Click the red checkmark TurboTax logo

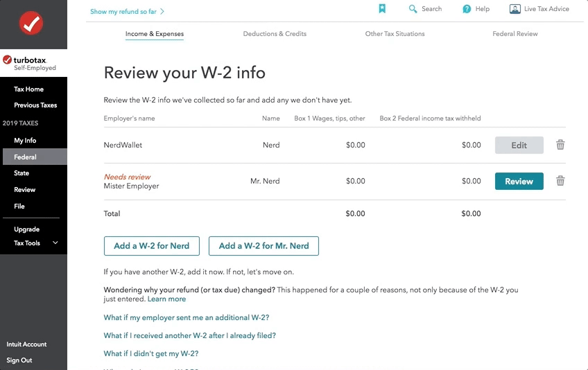click(32, 24)
